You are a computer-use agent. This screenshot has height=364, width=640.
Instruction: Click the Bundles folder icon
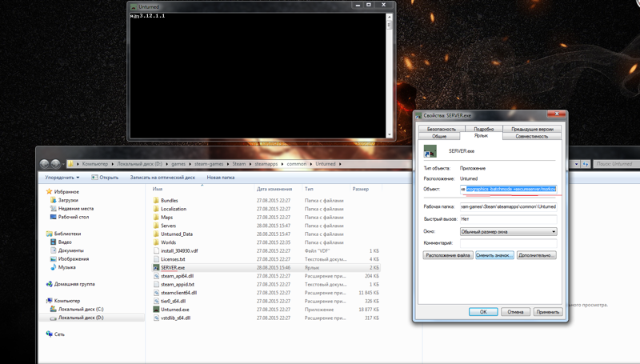[156, 200]
